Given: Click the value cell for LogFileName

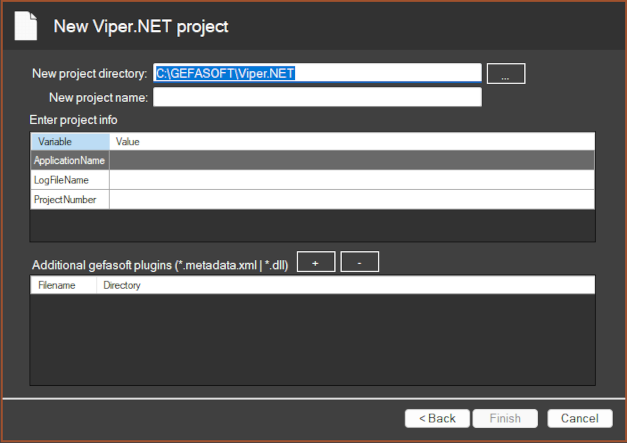Looking at the screenshot, I should tap(352, 180).
